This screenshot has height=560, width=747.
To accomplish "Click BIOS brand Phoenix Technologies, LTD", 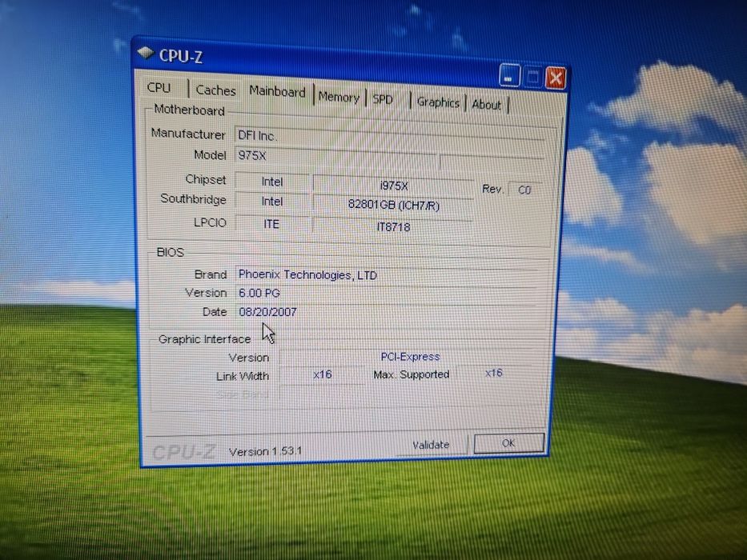I will 388,275.
